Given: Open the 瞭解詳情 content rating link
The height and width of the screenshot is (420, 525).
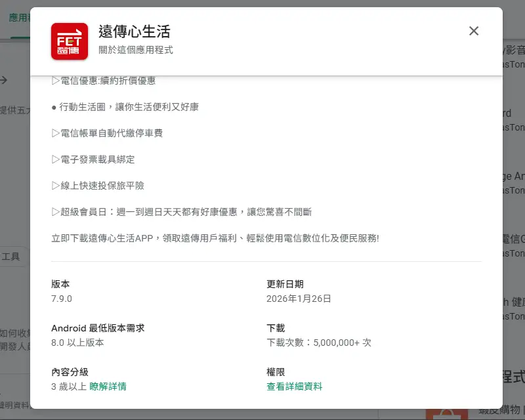Looking at the screenshot, I should click(x=108, y=387).
